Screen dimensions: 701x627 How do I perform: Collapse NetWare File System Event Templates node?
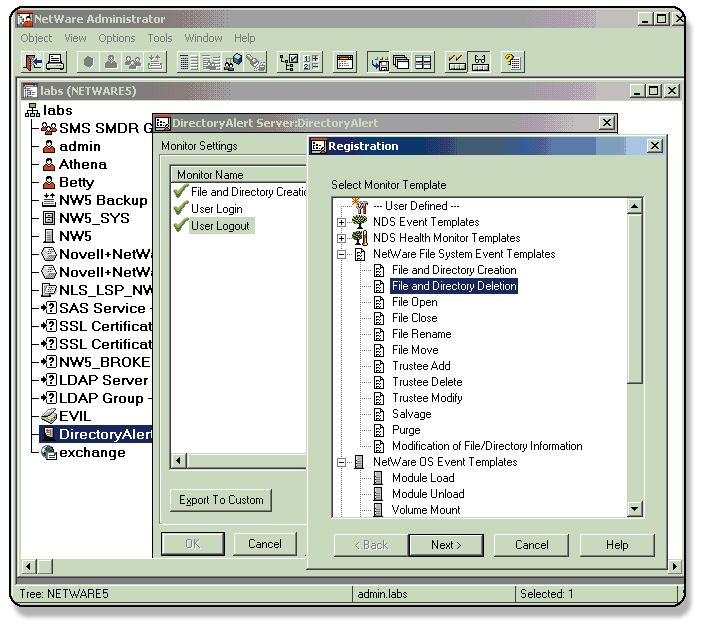(x=342, y=254)
